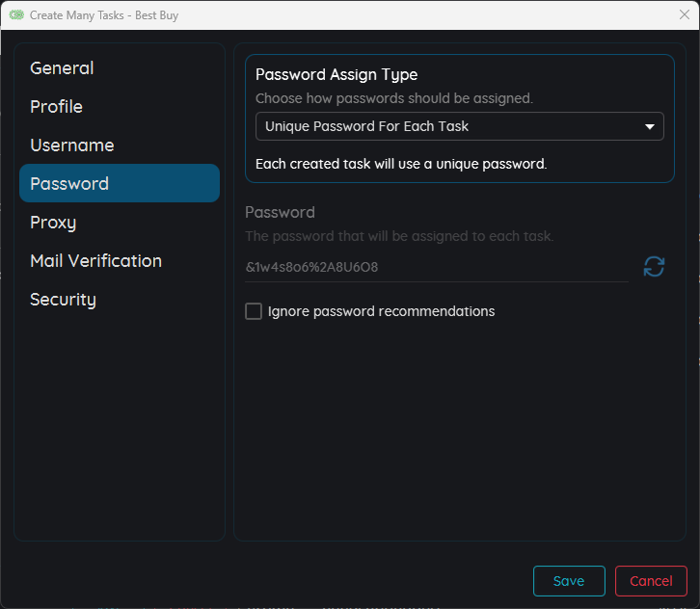Focus the generated password text field
This screenshot has height=609, width=700.
[436, 267]
